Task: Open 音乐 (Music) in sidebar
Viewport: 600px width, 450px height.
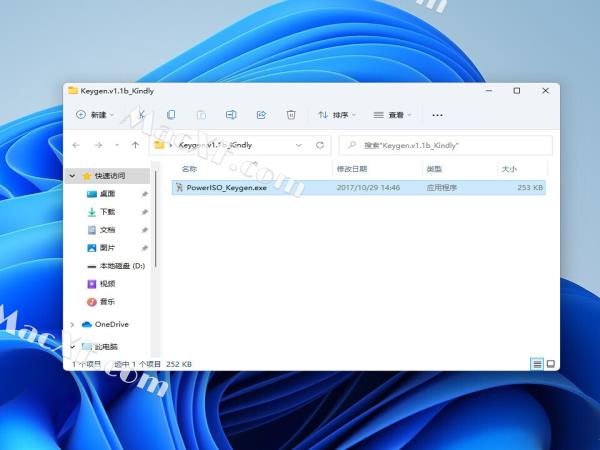Action: click(x=107, y=302)
